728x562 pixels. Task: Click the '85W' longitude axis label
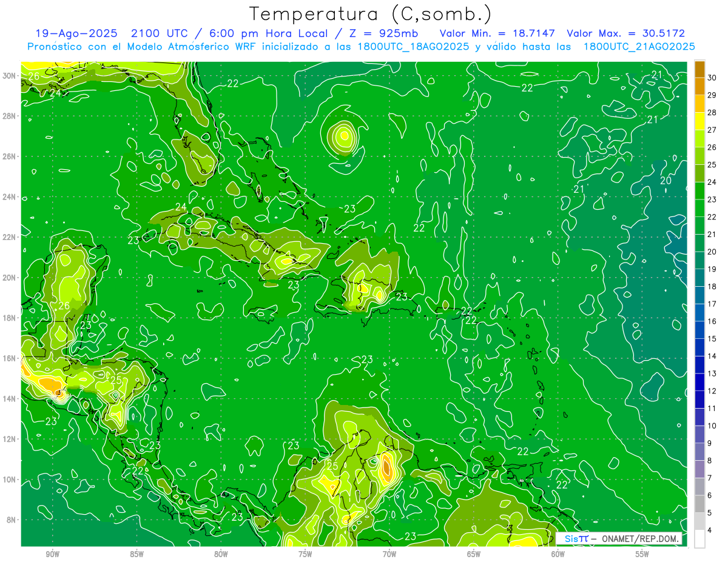(x=136, y=554)
